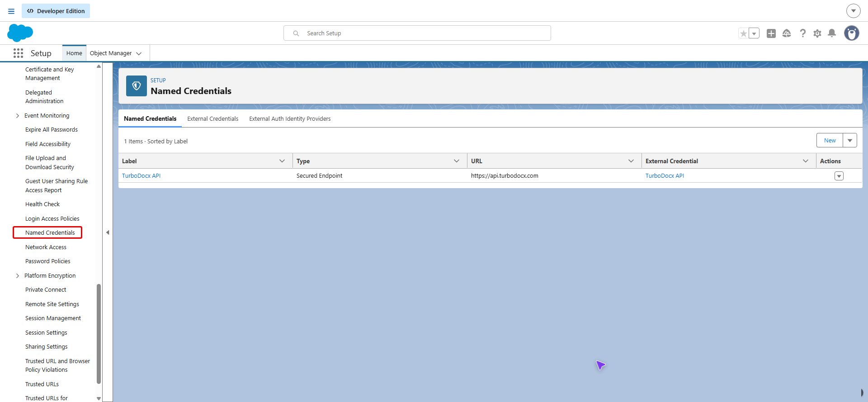Focus the Search Setup field
This screenshot has height=402, width=868.
pyautogui.click(x=417, y=33)
